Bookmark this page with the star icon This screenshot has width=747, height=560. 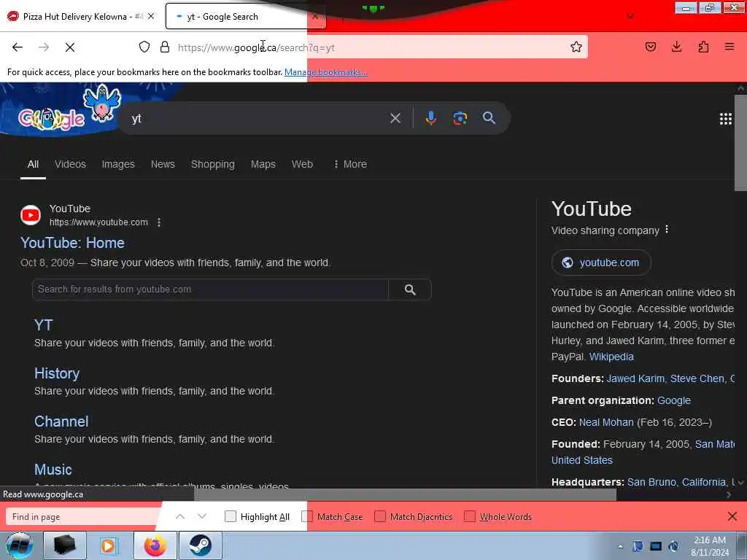tap(576, 47)
